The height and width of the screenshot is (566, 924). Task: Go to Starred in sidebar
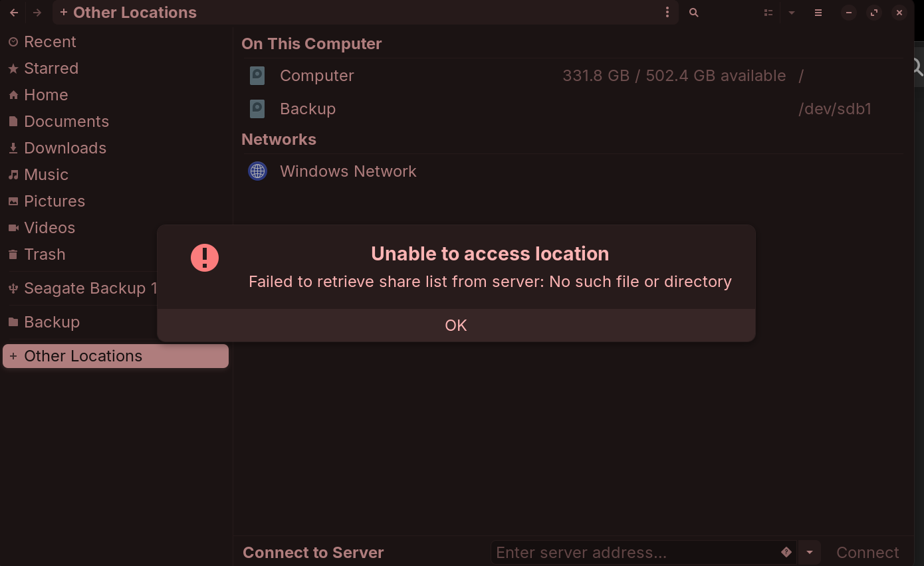click(51, 68)
